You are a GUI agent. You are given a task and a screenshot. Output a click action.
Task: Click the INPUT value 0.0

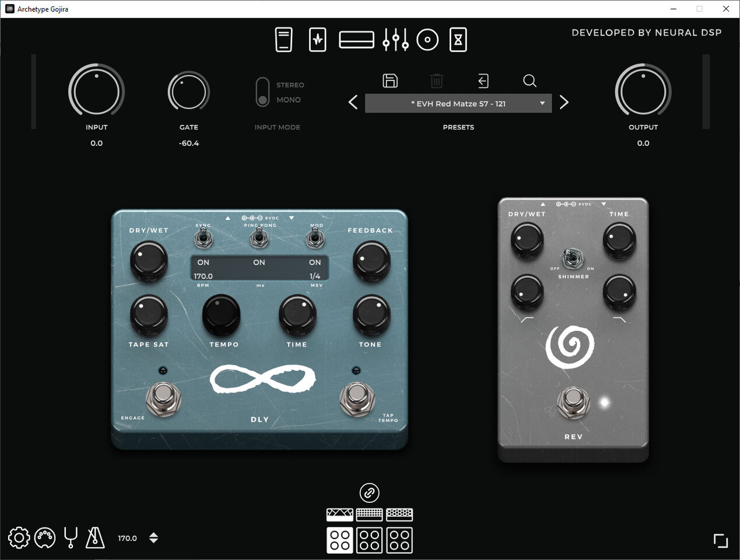tap(97, 143)
